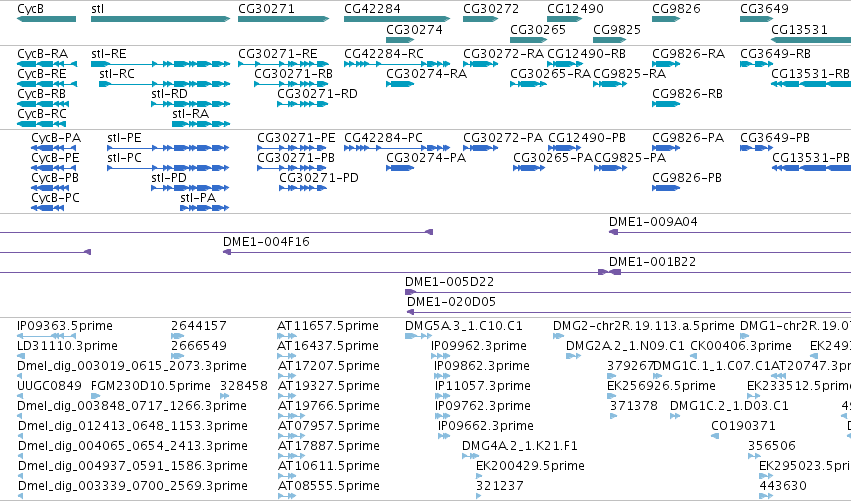Click EST UUGC0849
This screenshot has width=851, height=501.
20,396
